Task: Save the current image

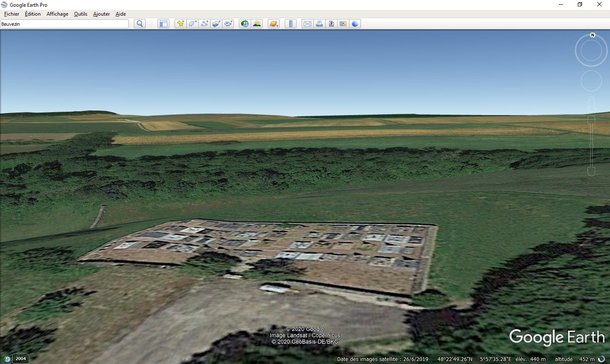Action: coord(331,24)
